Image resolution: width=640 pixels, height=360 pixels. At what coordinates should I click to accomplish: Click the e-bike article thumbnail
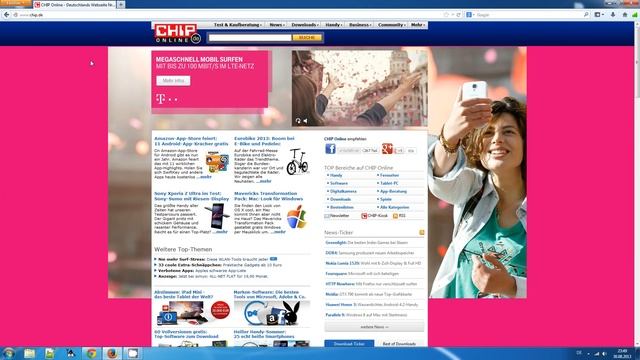[x=297, y=162]
